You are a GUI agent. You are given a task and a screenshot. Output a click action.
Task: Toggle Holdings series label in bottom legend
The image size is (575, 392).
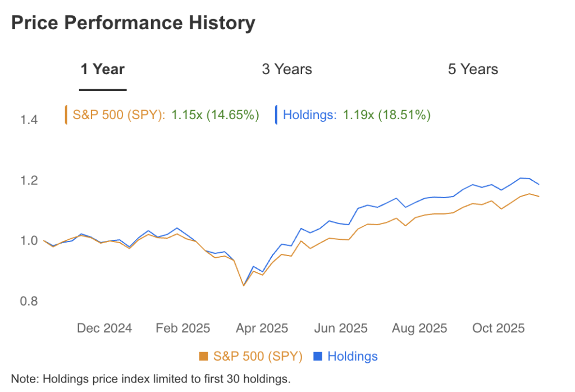[x=352, y=356]
